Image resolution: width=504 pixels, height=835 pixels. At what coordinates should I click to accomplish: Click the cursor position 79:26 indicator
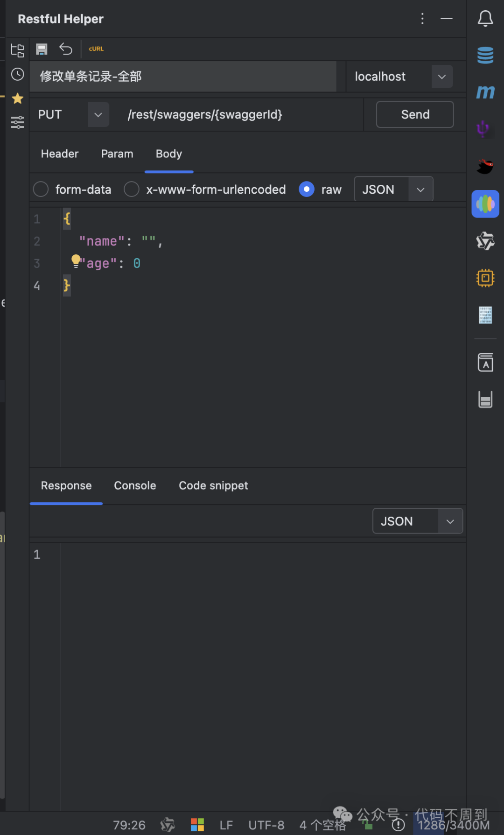pos(129,825)
